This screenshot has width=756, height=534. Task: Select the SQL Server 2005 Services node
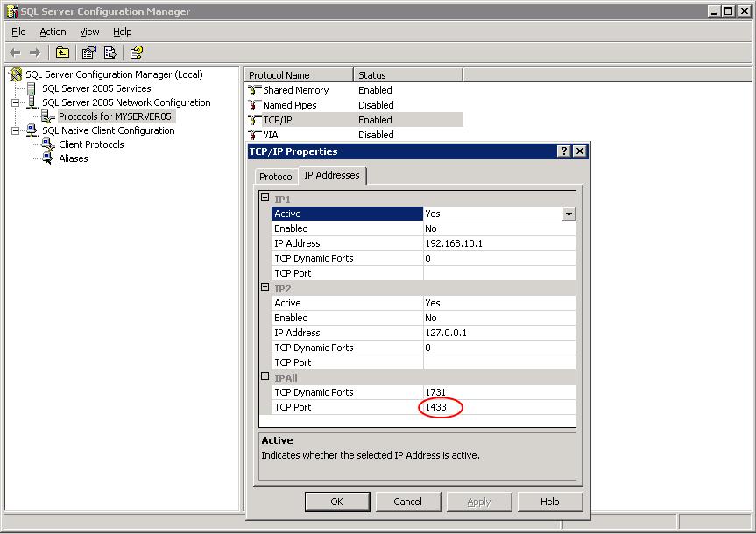click(x=96, y=88)
